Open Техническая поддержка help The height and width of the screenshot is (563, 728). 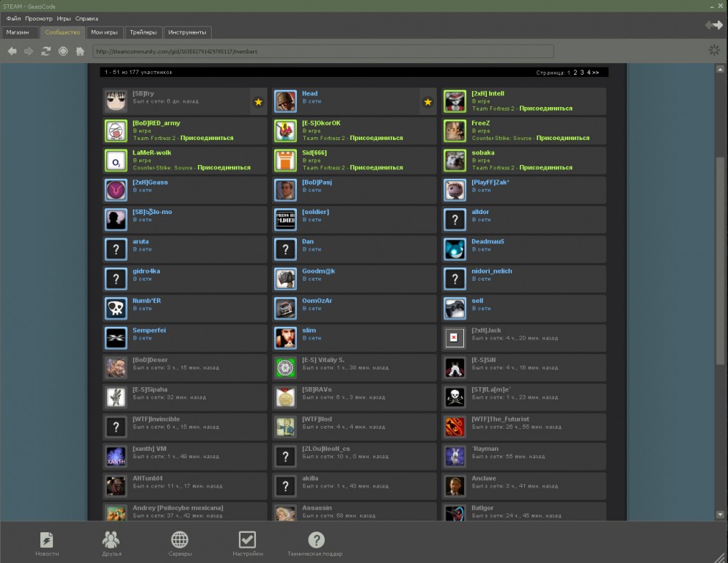click(315, 544)
